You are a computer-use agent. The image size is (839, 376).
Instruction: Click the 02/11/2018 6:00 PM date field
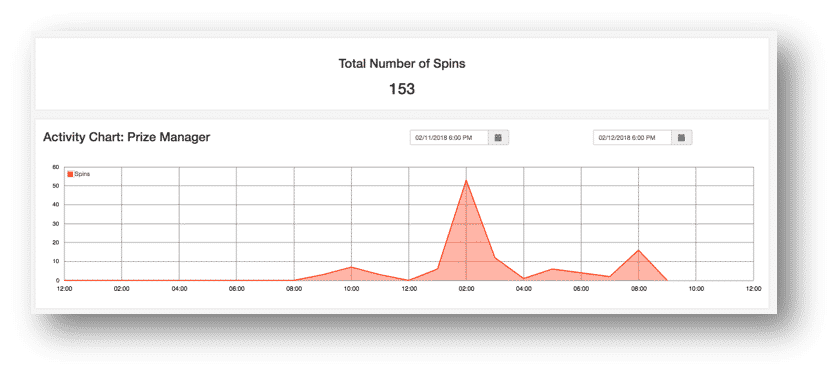click(x=449, y=137)
